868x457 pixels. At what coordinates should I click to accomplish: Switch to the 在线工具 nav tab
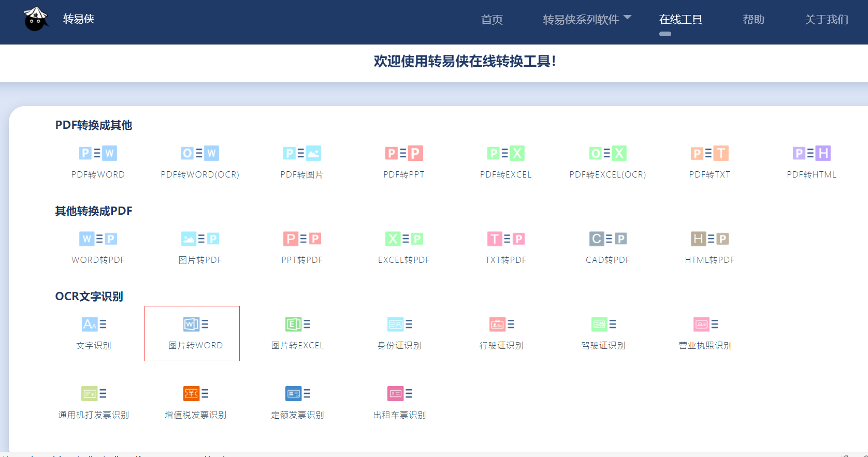tap(681, 20)
